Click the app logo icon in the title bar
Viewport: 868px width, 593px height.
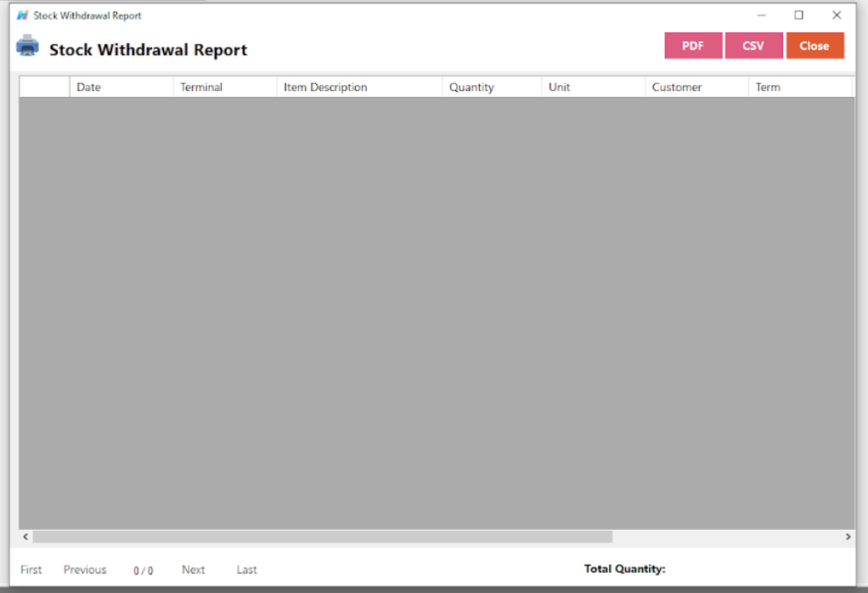tap(22, 15)
